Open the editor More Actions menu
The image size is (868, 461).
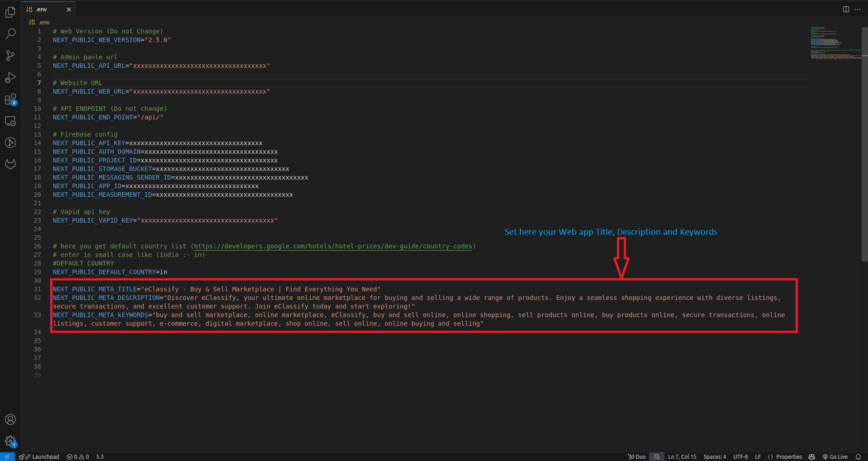coord(858,9)
